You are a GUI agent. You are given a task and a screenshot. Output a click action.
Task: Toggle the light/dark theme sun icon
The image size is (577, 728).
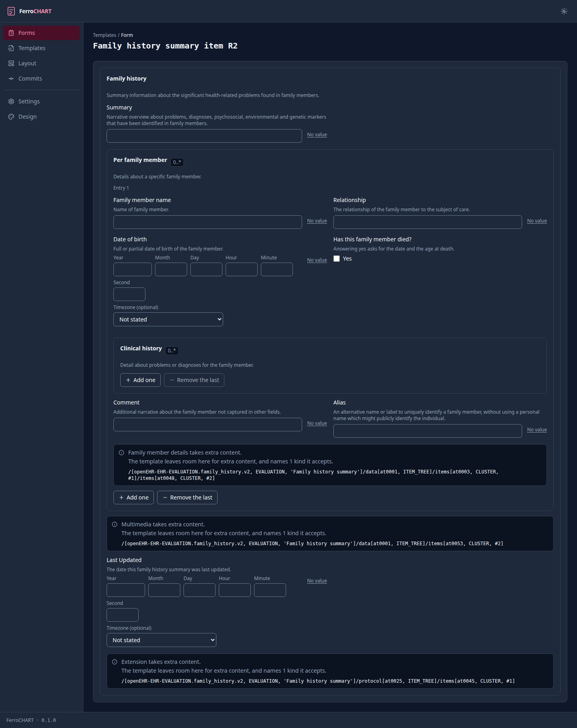[564, 11]
